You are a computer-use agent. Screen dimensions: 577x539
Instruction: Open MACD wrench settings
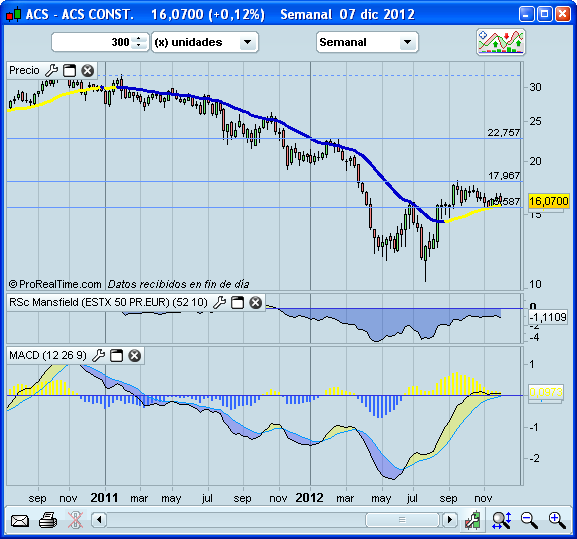[99, 355]
